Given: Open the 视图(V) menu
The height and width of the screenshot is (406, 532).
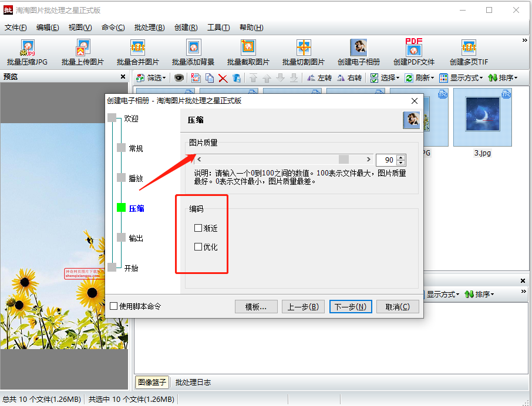Looking at the screenshot, I should pos(80,28).
